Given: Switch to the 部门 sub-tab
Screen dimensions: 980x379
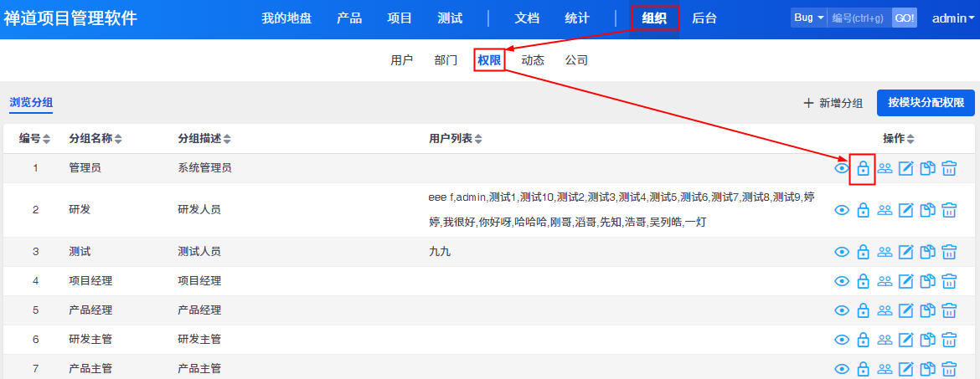Looking at the screenshot, I should [x=446, y=60].
